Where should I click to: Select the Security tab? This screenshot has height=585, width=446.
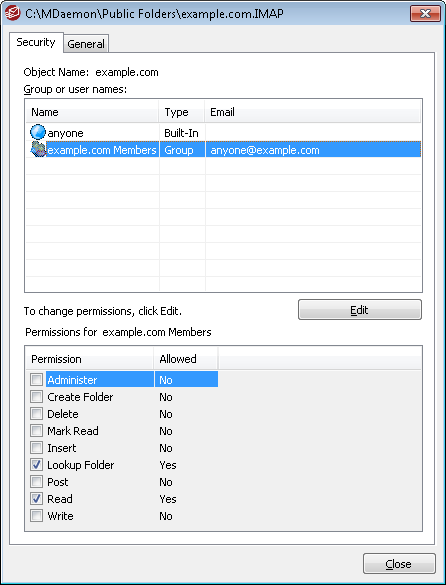(x=36, y=42)
